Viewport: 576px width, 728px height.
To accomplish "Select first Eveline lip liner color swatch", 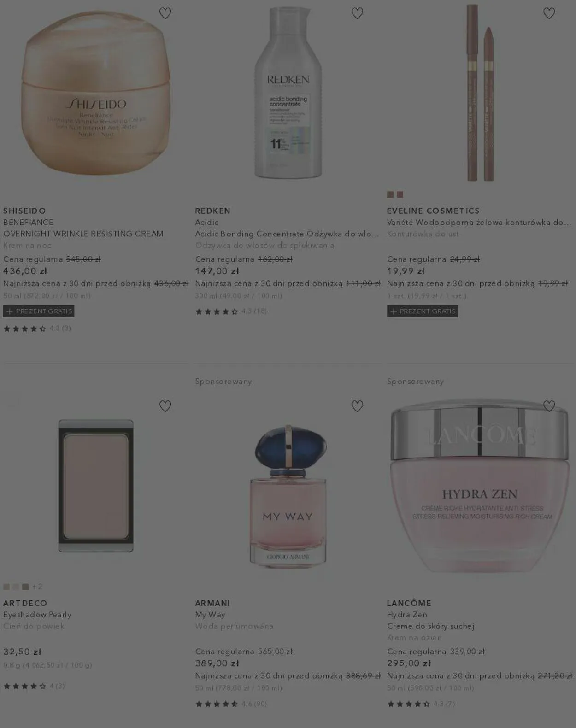I will 390,194.
